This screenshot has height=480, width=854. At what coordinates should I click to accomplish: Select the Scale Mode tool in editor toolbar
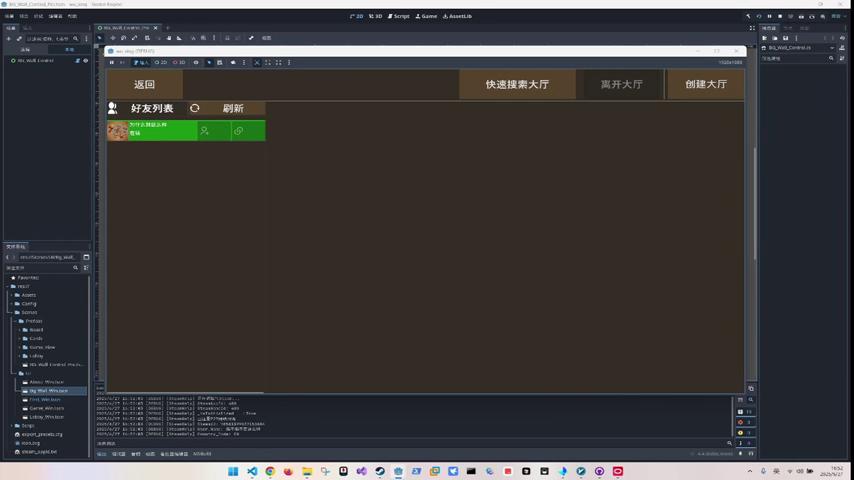(x=135, y=38)
